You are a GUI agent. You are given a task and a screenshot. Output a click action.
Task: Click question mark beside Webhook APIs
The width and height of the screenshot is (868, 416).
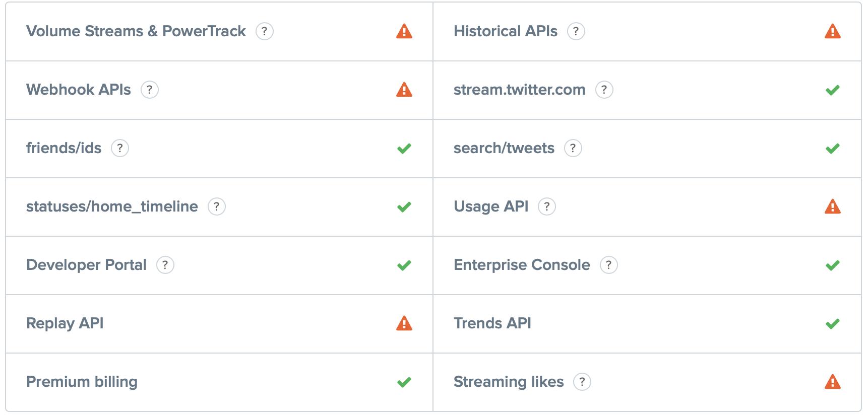pyautogui.click(x=149, y=90)
